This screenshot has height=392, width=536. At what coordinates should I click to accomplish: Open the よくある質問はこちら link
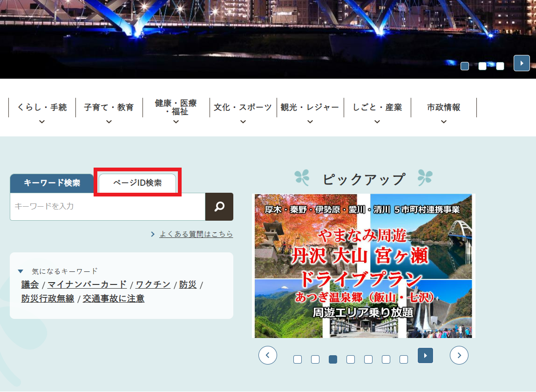click(196, 234)
